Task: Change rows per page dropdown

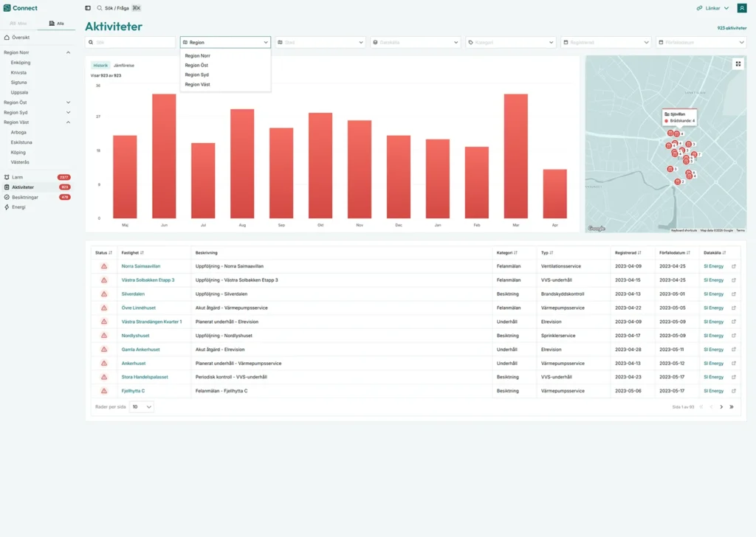Action: coord(142,407)
